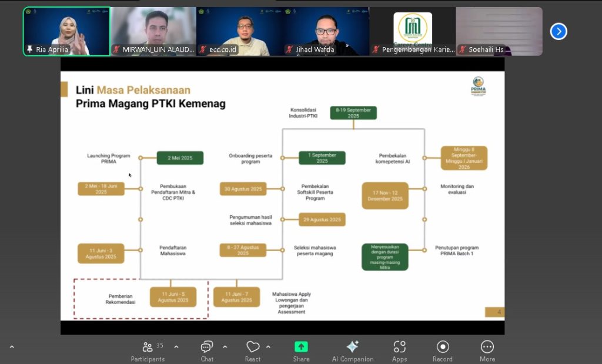Click the 'Pemberian Rekomendasi' label
Screen dimensions: 602x364
coord(121,299)
